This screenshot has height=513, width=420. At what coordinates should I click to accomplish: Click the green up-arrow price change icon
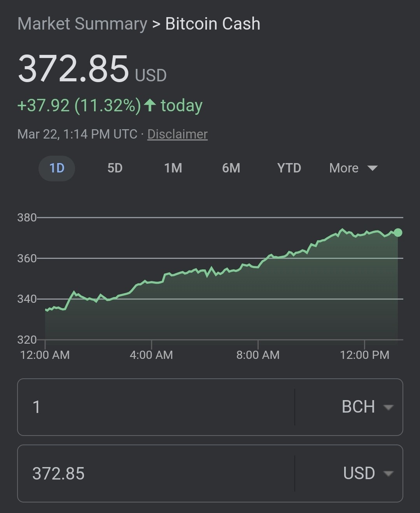click(150, 105)
